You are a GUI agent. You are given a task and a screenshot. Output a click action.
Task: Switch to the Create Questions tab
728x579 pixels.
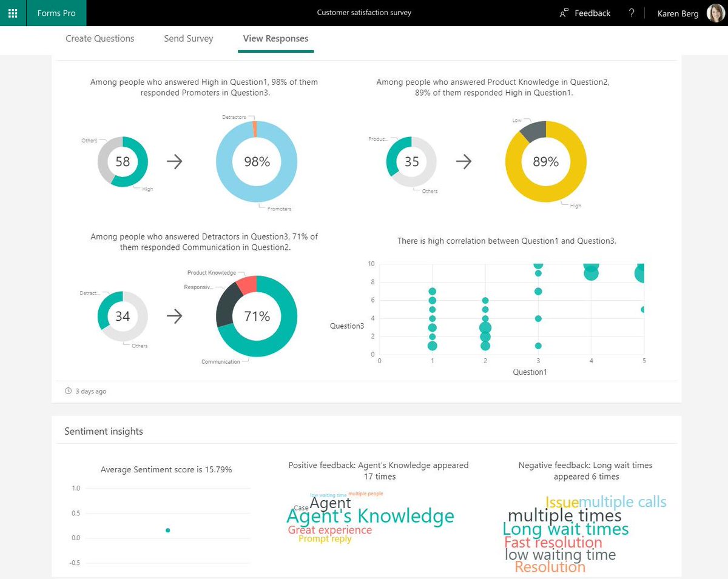[x=99, y=38]
